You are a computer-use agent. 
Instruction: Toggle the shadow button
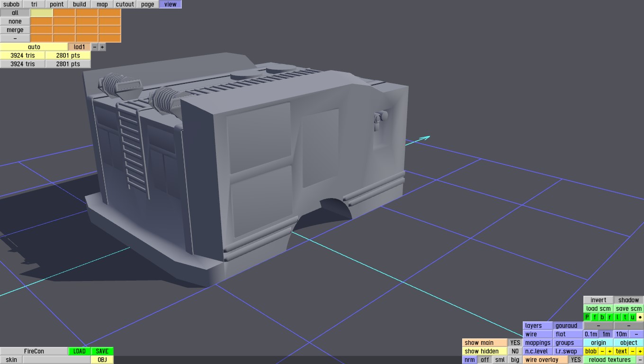point(629,300)
